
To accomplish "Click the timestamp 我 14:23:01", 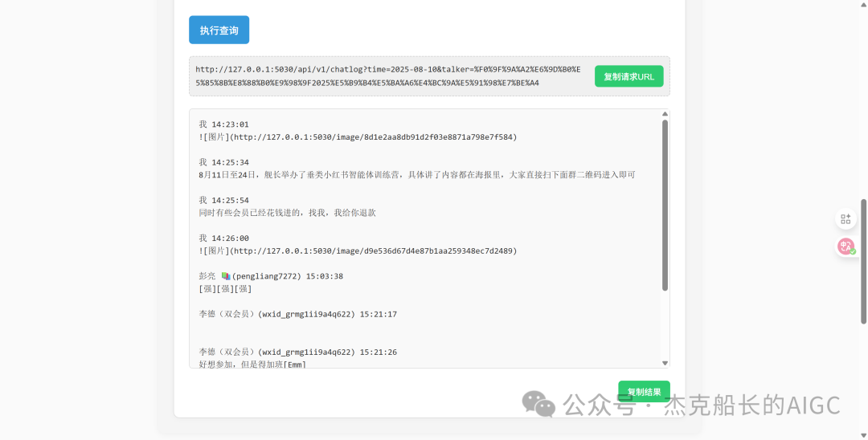I will (223, 124).
